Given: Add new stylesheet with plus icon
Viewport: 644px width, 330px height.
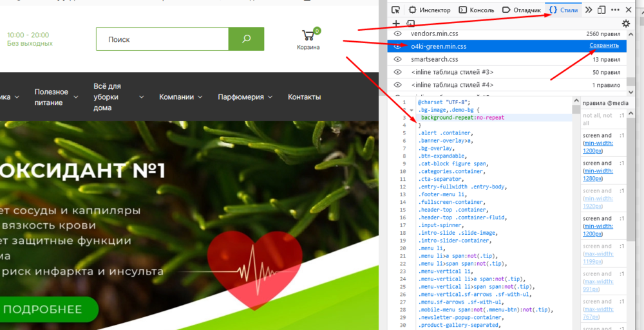Looking at the screenshot, I should pyautogui.click(x=396, y=23).
